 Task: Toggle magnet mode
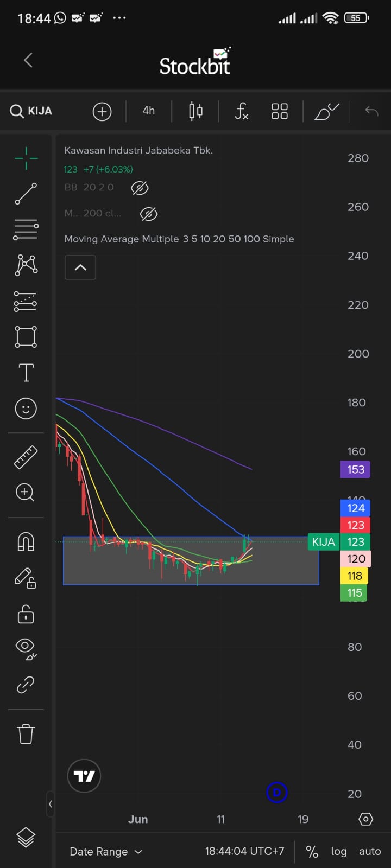click(26, 541)
